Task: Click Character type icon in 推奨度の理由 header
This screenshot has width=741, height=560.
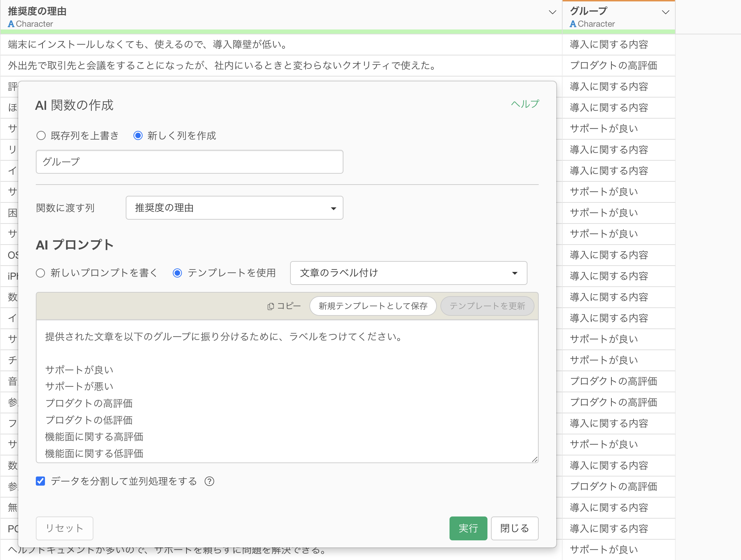Action: [x=11, y=24]
